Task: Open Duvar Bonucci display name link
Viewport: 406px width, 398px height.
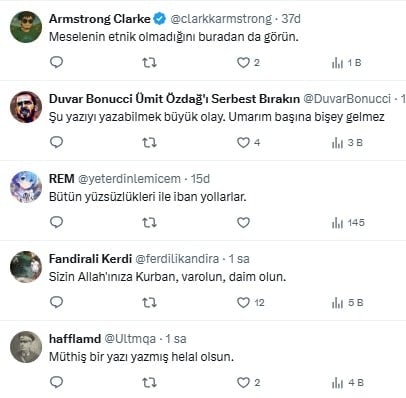Action: pyautogui.click(x=174, y=99)
